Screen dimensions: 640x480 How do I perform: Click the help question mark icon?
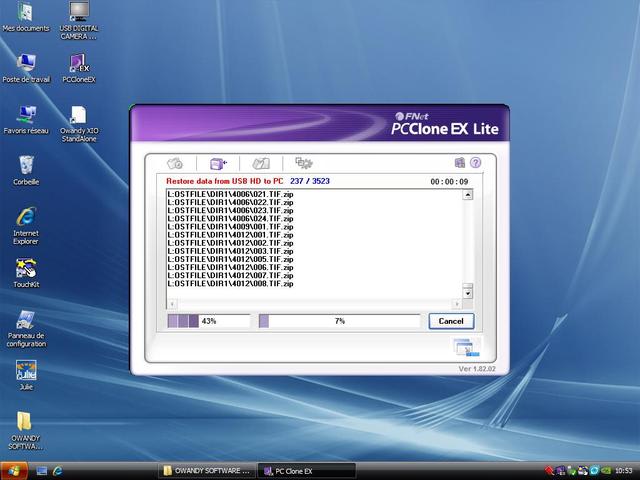pyautogui.click(x=476, y=163)
